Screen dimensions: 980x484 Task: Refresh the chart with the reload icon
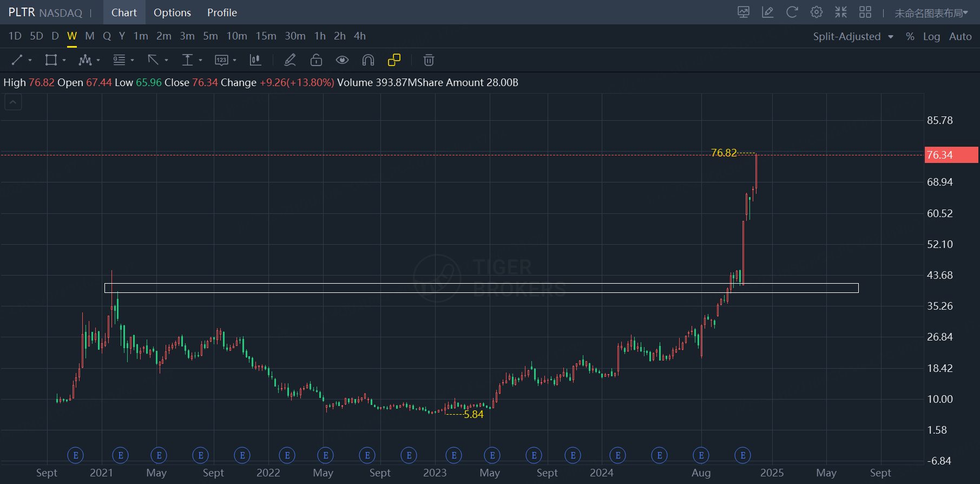click(792, 12)
